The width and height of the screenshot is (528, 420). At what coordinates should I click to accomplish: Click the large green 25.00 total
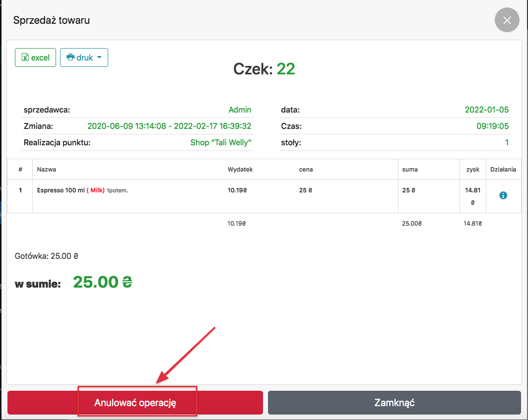click(x=102, y=282)
